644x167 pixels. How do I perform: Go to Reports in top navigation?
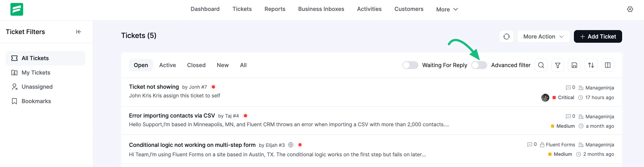coord(275,9)
